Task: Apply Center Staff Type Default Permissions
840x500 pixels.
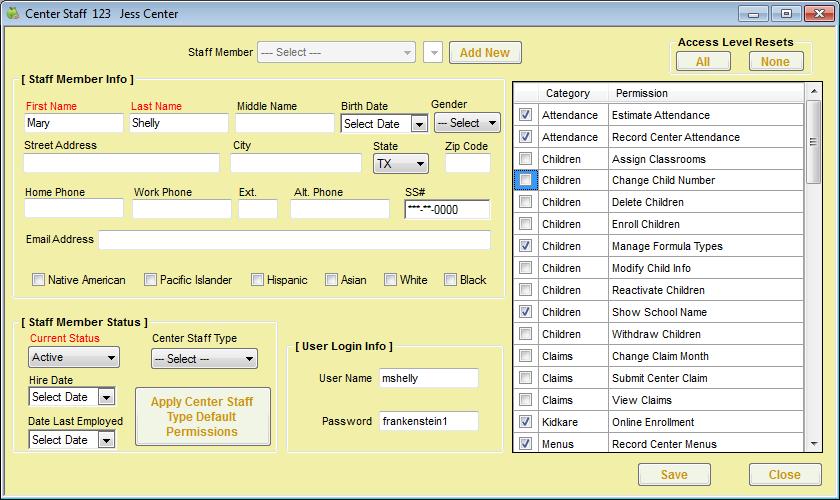Action: pos(203,416)
